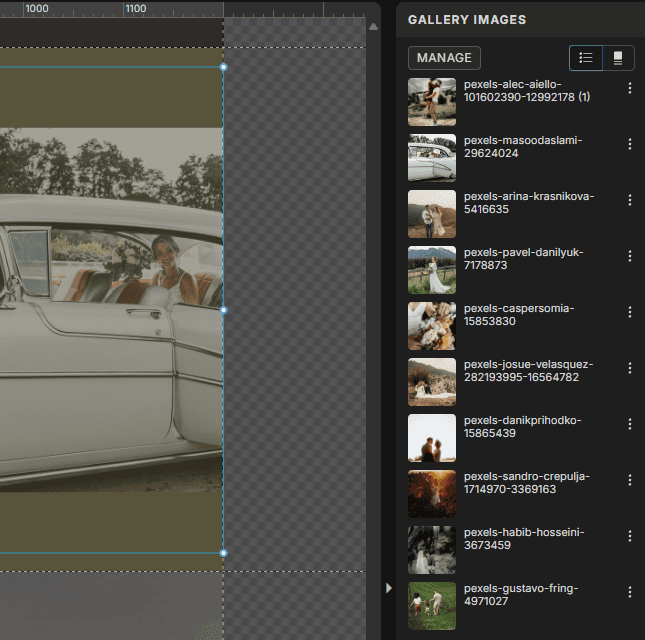645x640 pixels.
Task: Open options menu for pexels-masoodaslami-29624024
Action: pos(629,144)
